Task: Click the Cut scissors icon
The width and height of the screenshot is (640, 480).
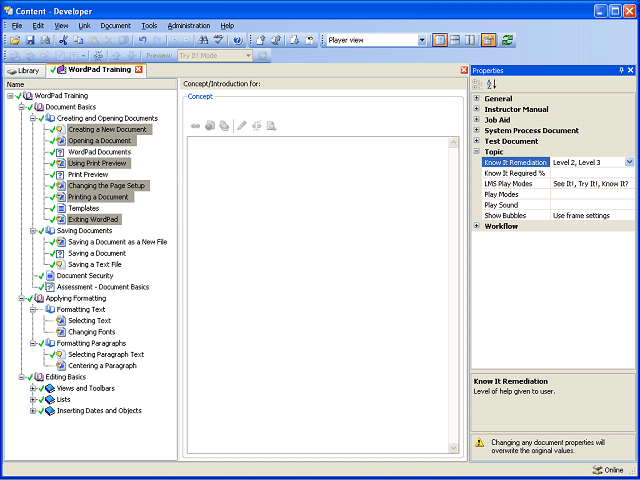Action: pyautogui.click(x=63, y=40)
